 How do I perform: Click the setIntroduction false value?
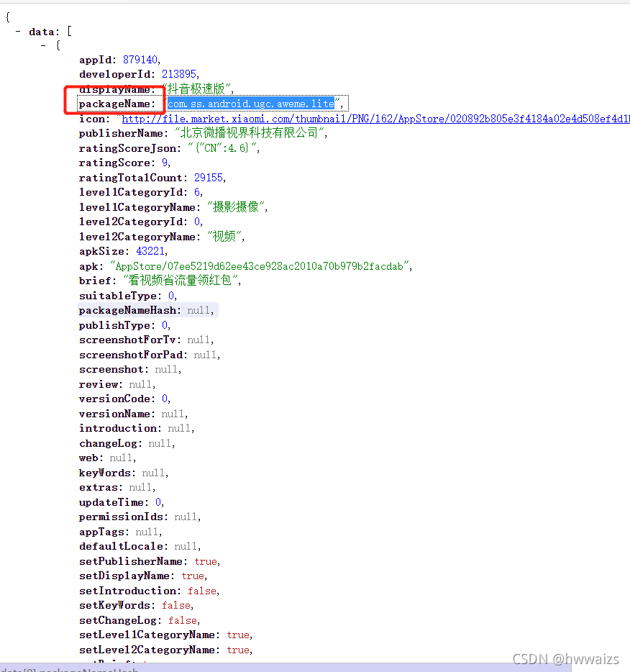point(202,591)
